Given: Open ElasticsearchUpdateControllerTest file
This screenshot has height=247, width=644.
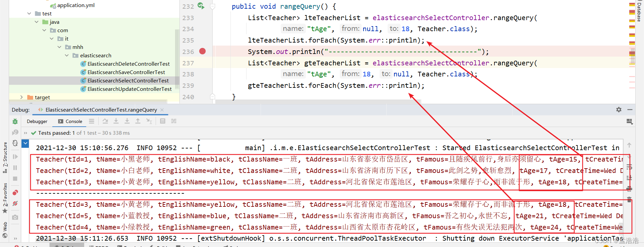Looking at the screenshot, I should pyautogui.click(x=129, y=89).
